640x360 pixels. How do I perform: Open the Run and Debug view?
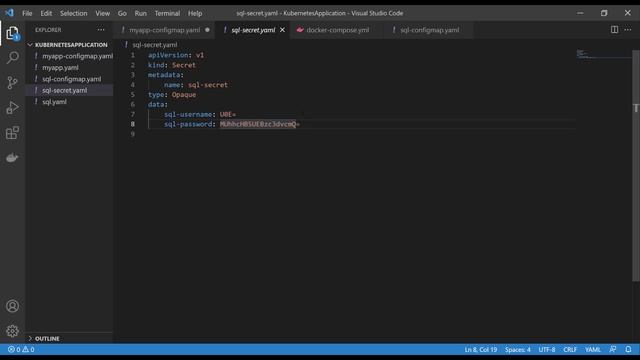click(x=12, y=108)
